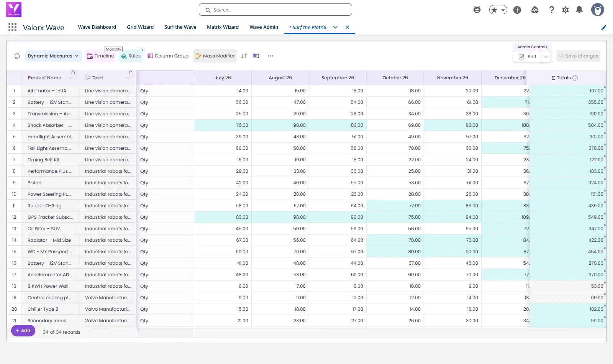Open the Matrix Wizard tab
This screenshot has height=364, width=613.
223,27
